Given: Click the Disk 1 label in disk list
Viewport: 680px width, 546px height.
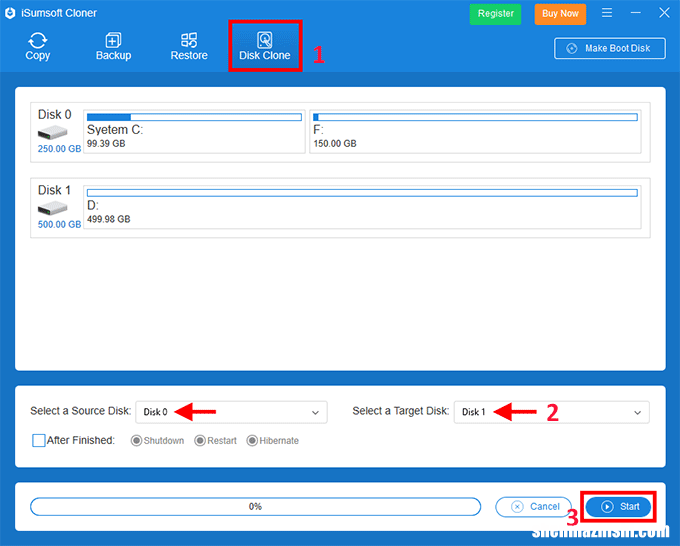Looking at the screenshot, I should point(54,190).
